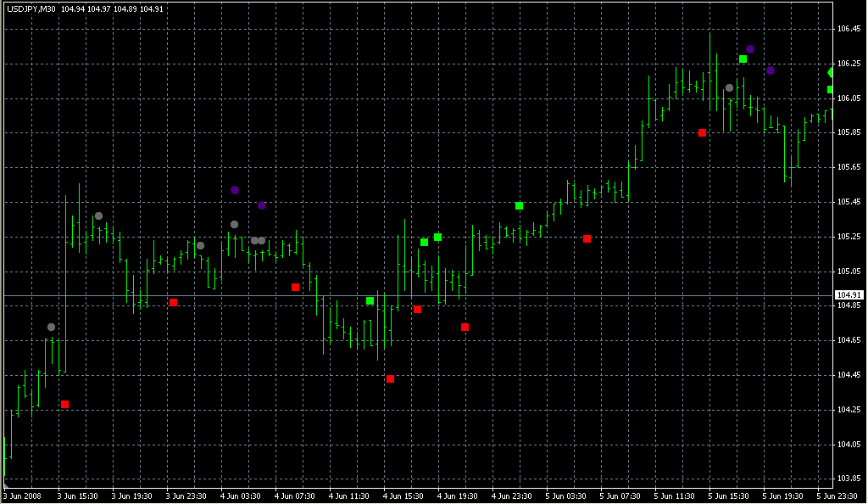This screenshot has height=504, width=868.
Task: Click the purple circle above 4 Jun 03:30
Action: tap(235, 190)
